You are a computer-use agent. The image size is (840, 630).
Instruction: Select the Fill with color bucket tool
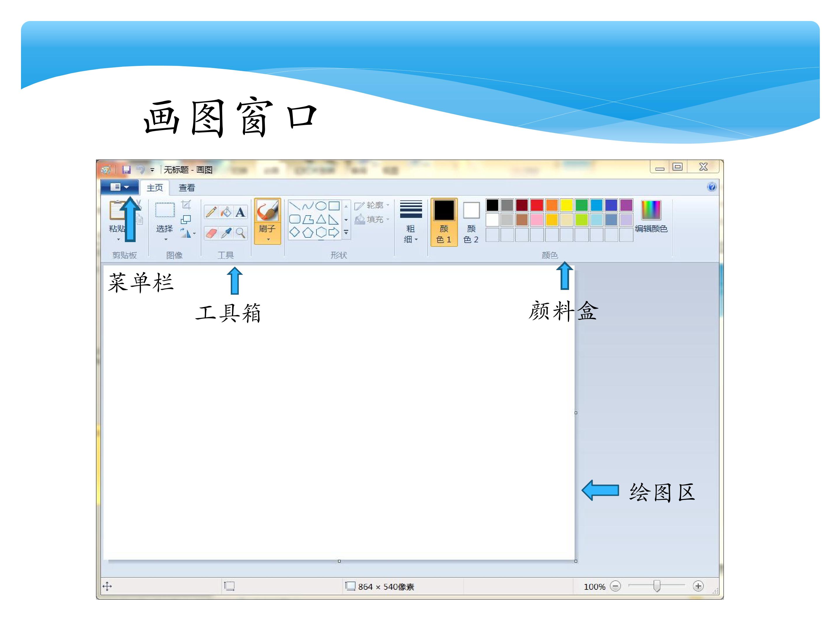point(226,212)
